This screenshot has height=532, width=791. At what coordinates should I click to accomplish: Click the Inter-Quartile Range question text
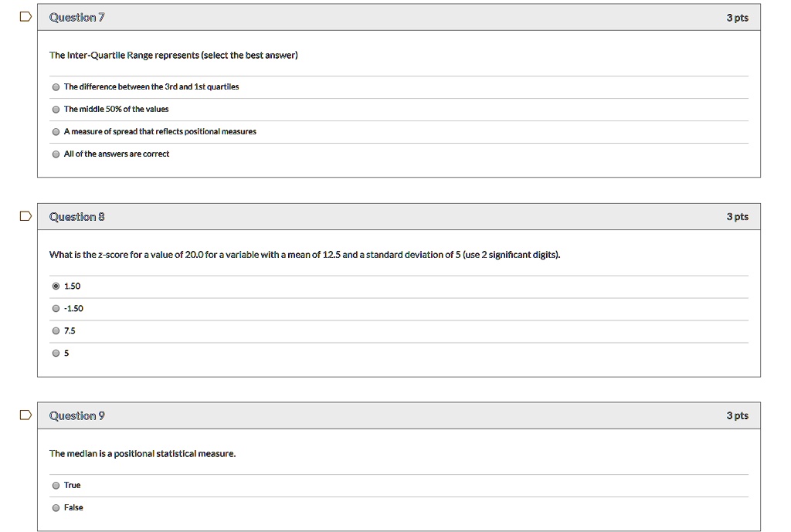174,55
